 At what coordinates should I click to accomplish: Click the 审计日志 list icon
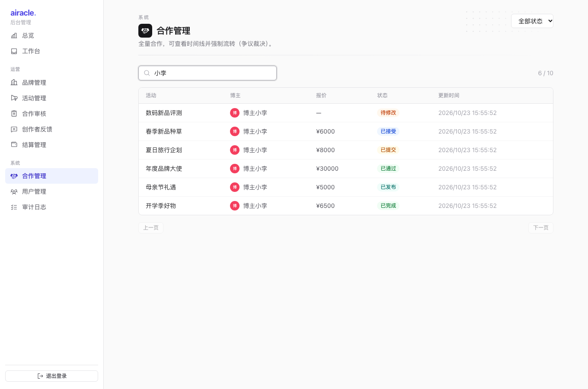pos(14,207)
